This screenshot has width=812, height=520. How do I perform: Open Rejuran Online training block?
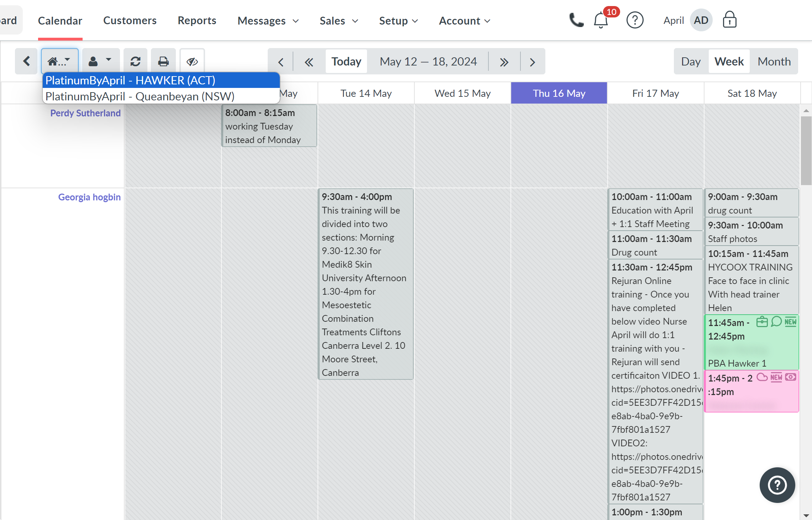tap(655, 382)
